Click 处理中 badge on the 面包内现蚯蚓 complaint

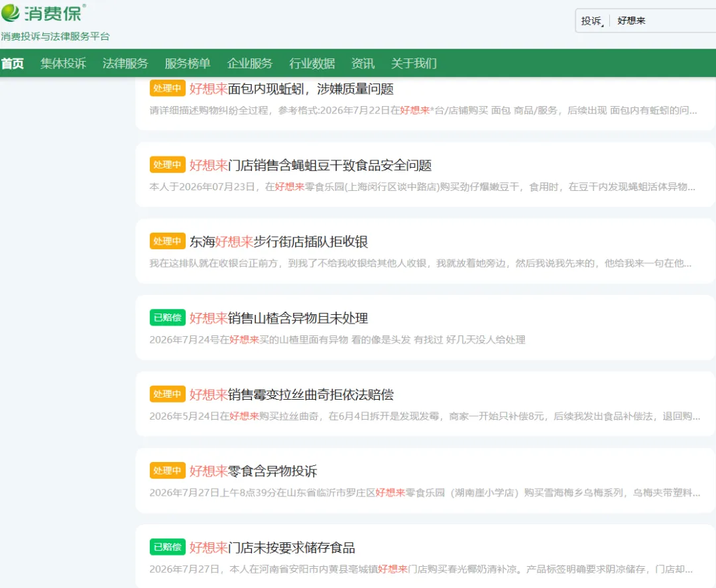click(x=168, y=88)
